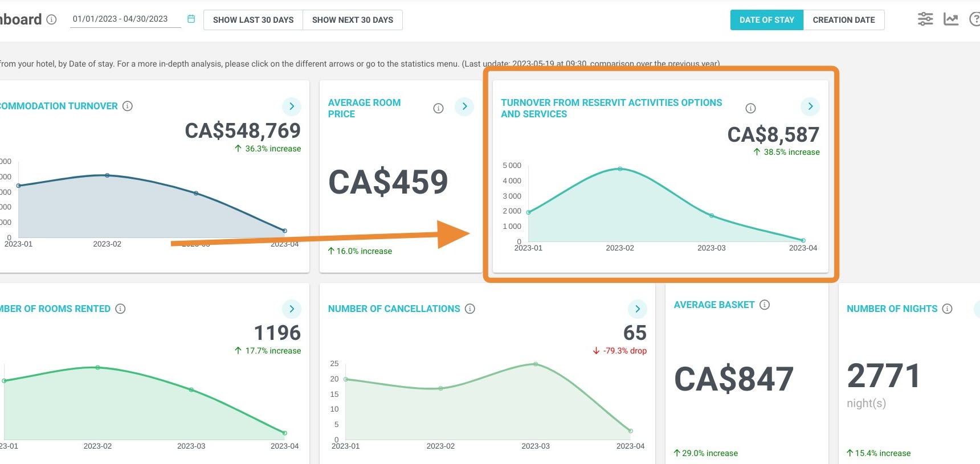Show info for Number of Nights
Image resolution: width=980 pixels, height=464 pixels.
(x=947, y=309)
